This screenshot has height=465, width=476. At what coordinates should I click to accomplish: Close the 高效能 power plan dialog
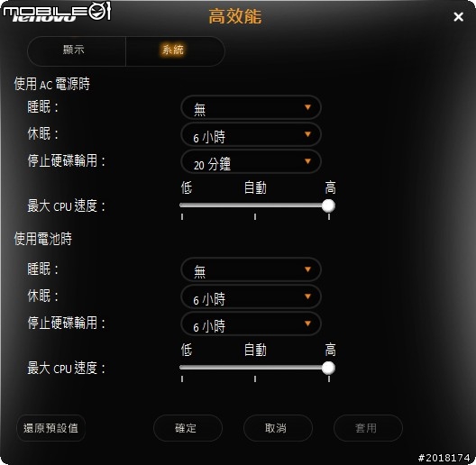[458, 17]
